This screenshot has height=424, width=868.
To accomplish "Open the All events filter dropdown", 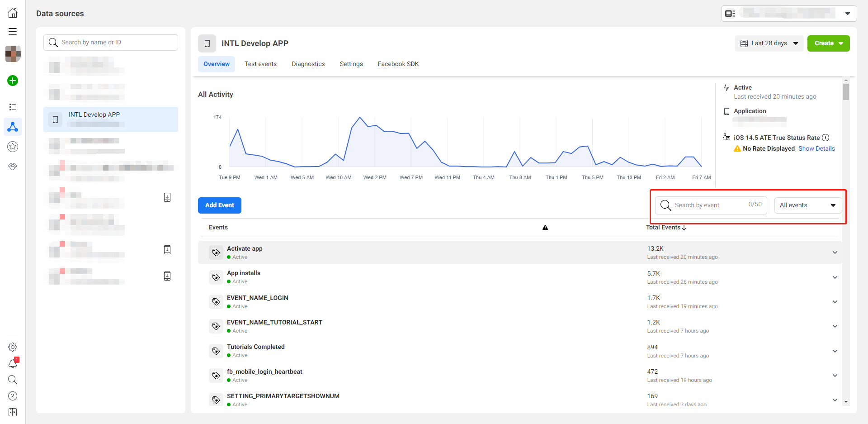I will [808, 205].
